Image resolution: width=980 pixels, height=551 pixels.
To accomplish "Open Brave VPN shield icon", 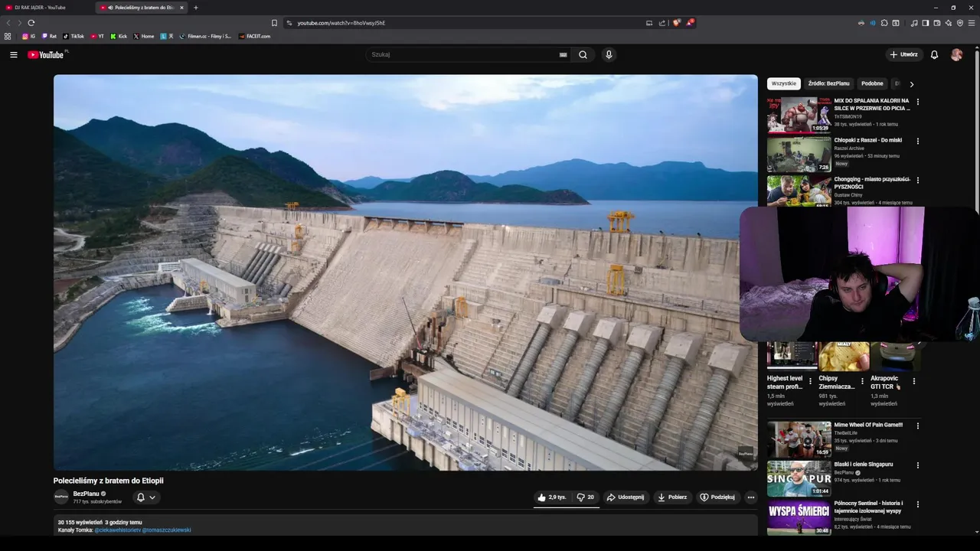I will (960, 23).
